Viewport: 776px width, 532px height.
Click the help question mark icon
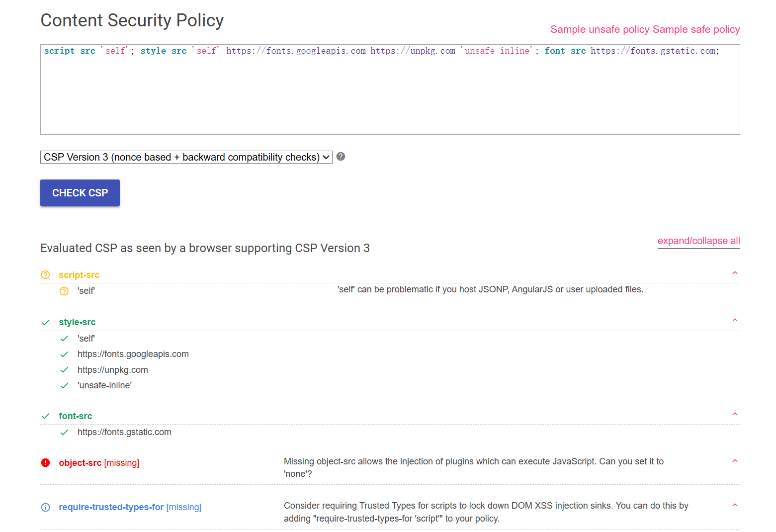[x=341, y=157]
